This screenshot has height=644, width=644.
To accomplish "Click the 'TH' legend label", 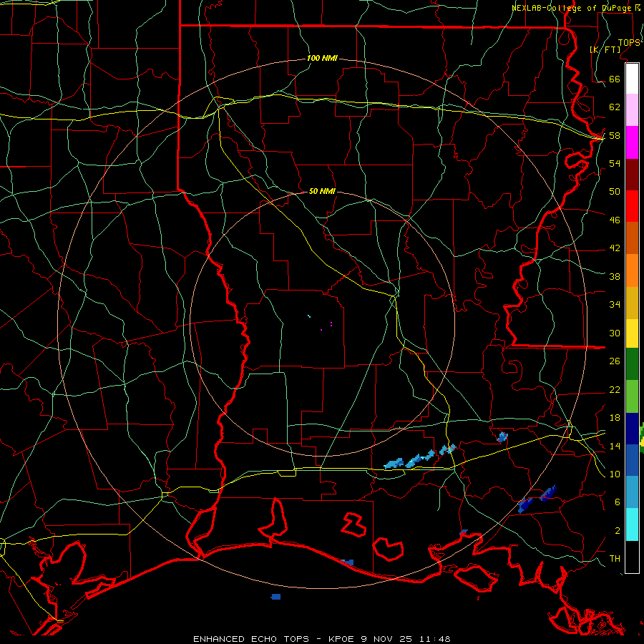I will 615,558.
